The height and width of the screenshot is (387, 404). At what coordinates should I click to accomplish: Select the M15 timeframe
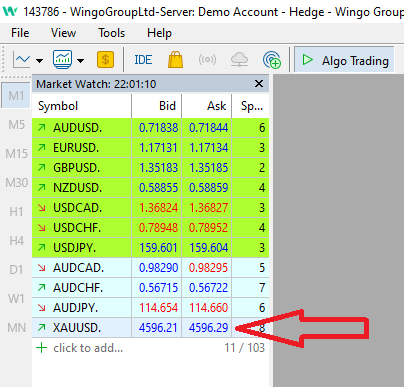(x=16, y=154)
